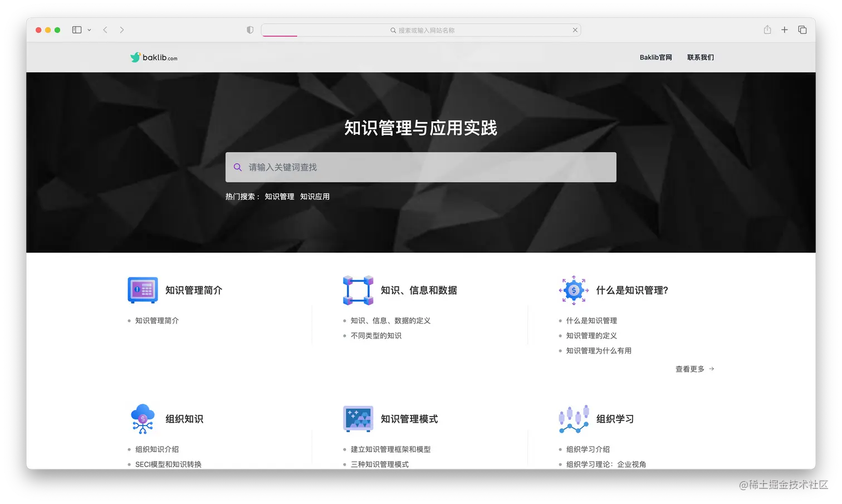842x504 pixels.
Task: Click 查看更多 link with arrow
Action: tap(695, 369)
